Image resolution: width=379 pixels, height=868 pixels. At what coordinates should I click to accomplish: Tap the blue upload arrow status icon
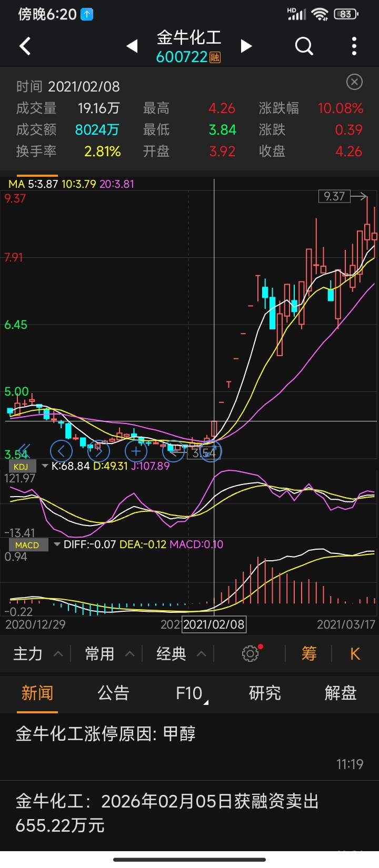click(x=87, y=14)
